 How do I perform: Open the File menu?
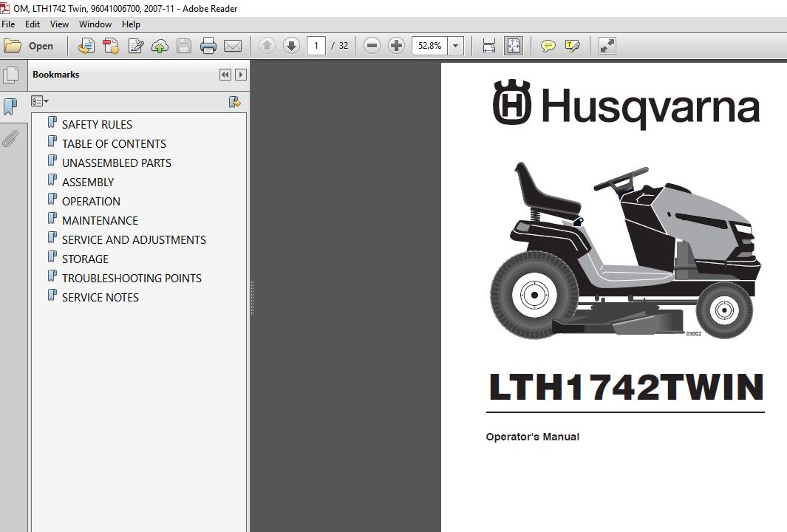[x=8, y=24]
